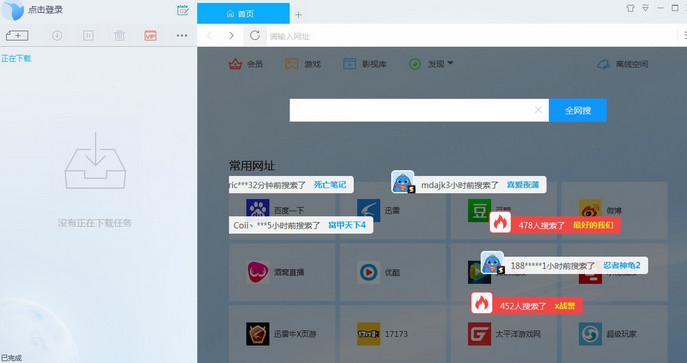This screenshot has width=687, height=363.
Task: Open the 太平洋游戏网 shortcut
Action: (x=503, y=334)
